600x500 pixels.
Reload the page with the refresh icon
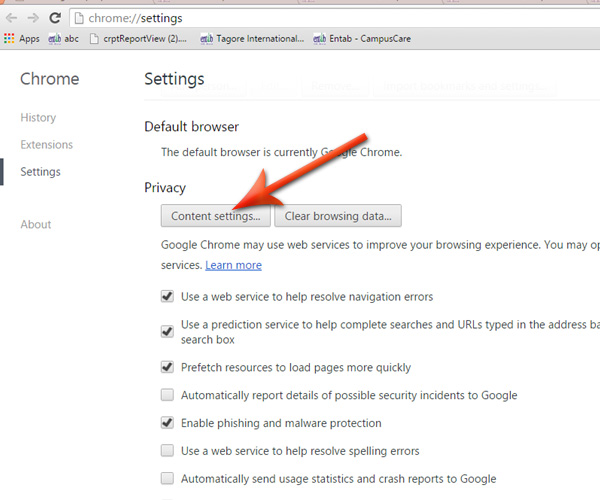[56, 18]
